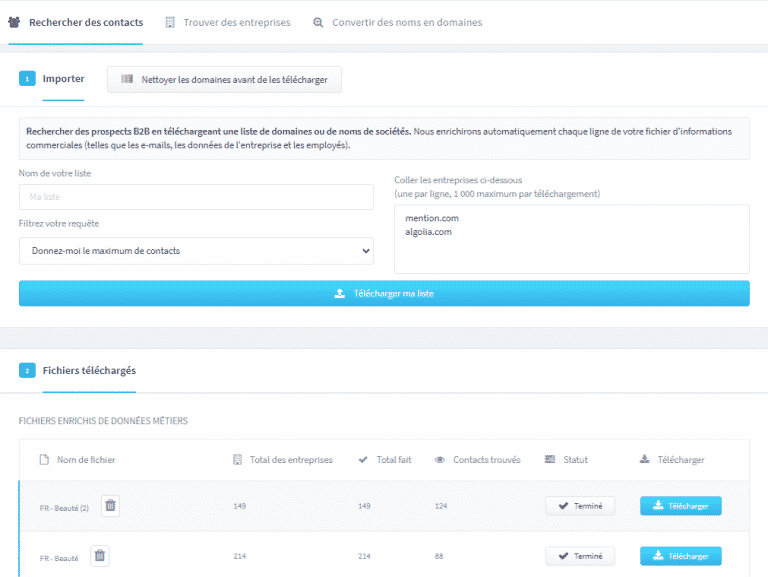Screen dimensions: 768x577
Task: Click the eye icon beside Contacts trouvés
Action: pos(440,459)
